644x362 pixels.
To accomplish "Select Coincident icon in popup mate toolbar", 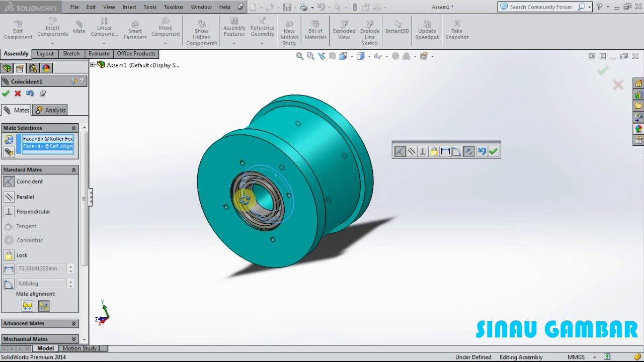I will [399, 151].
